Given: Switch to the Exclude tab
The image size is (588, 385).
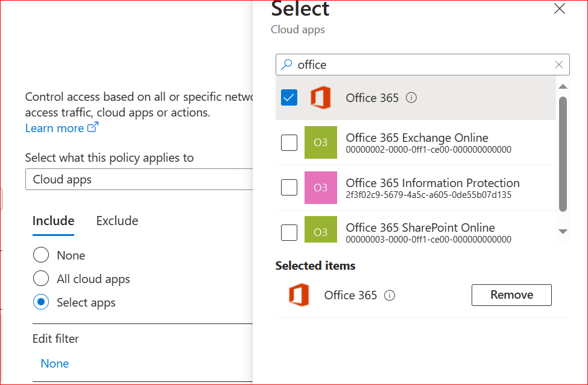Looking at the screenshot, I should (x=117, y=221).
